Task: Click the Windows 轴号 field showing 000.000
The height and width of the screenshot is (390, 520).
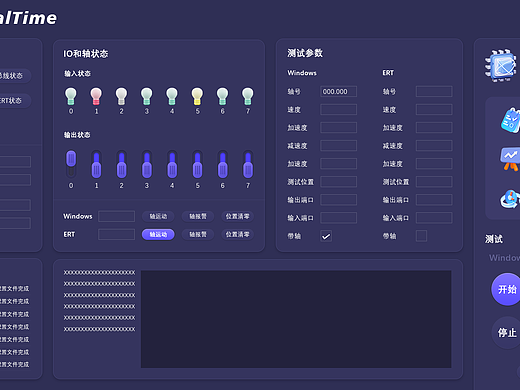Action: 338,91
